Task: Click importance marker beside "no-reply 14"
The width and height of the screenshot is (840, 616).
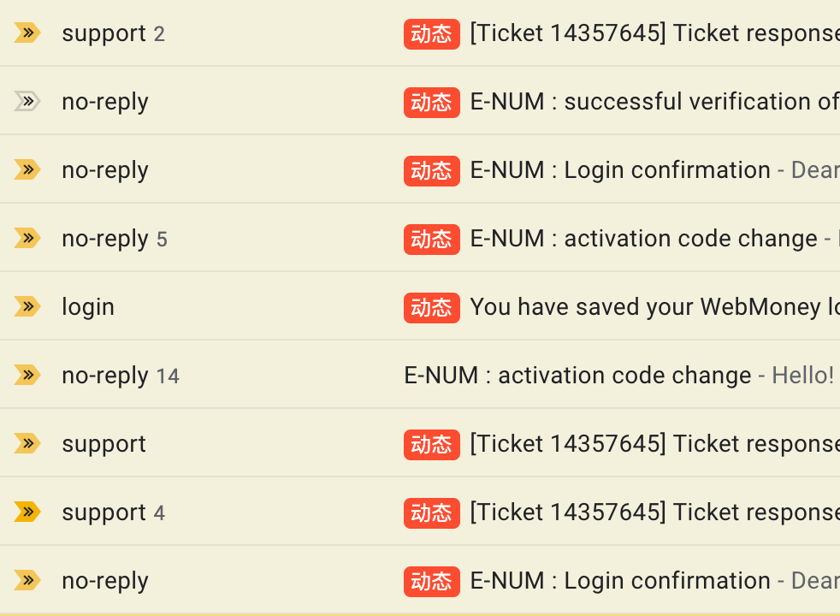Action: [27, 376]
